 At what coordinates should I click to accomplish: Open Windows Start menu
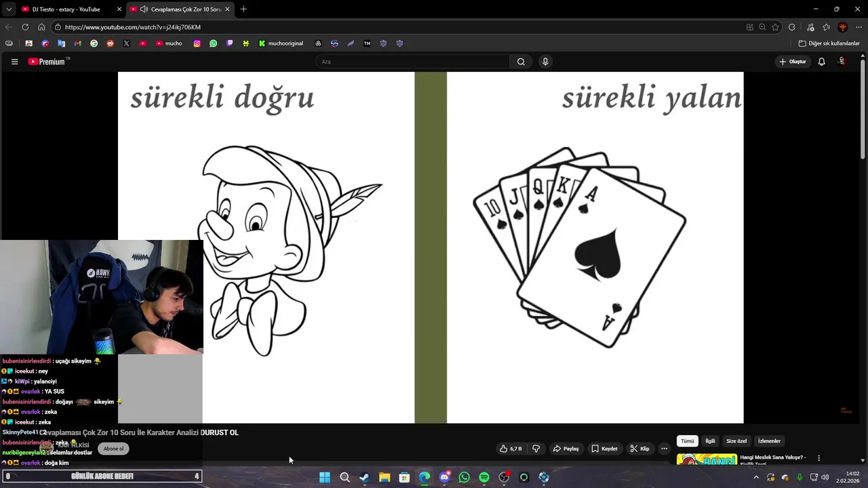coord(325,477)
